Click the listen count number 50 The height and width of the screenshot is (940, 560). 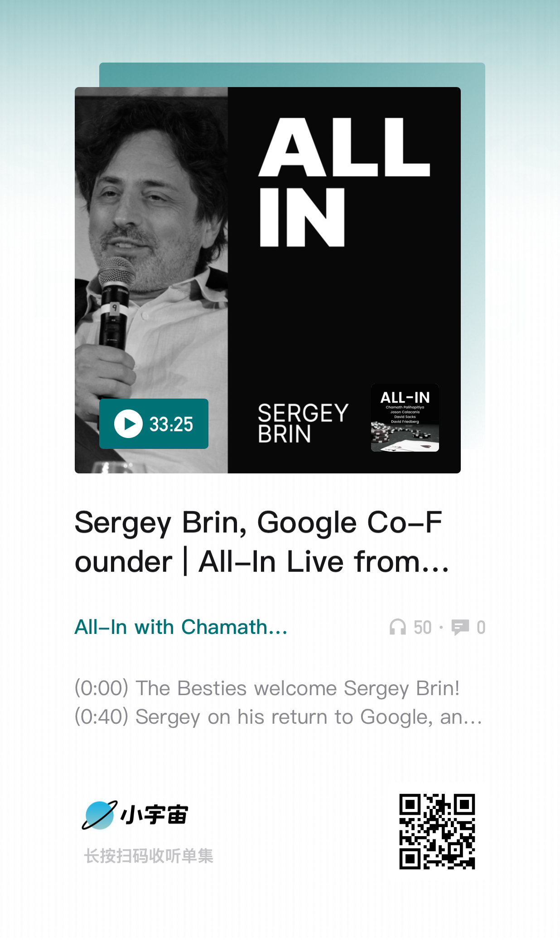423,628
